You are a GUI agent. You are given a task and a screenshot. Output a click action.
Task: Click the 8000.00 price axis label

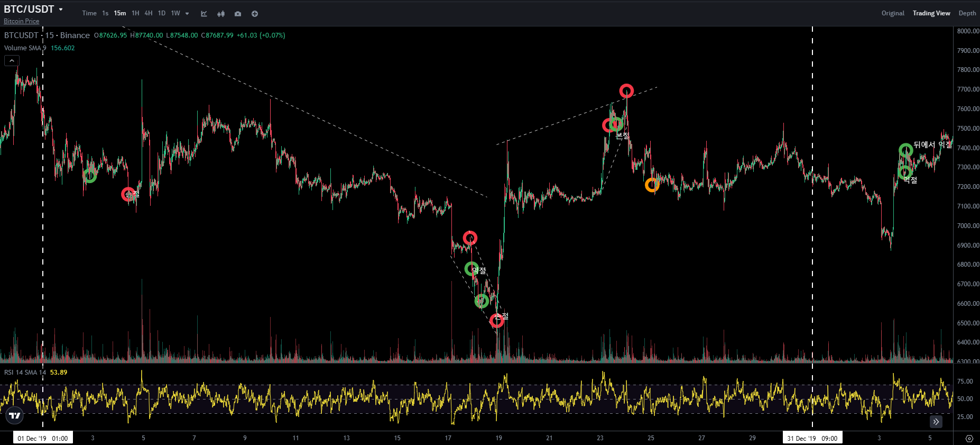pyautogui.click(x=968, y=31)
